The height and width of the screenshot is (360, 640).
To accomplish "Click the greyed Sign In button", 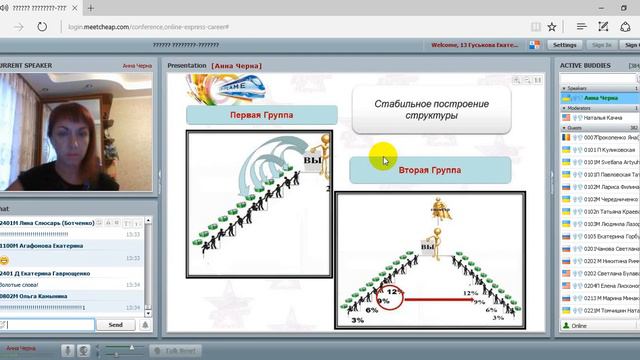I will (x=601, y=45).
